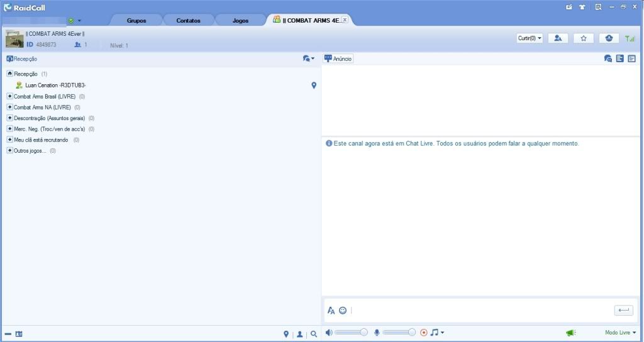This screenshot has height=342, width=644.
Task: Open the Curtir(0) dropdown
Action: (x=530, y=38)
